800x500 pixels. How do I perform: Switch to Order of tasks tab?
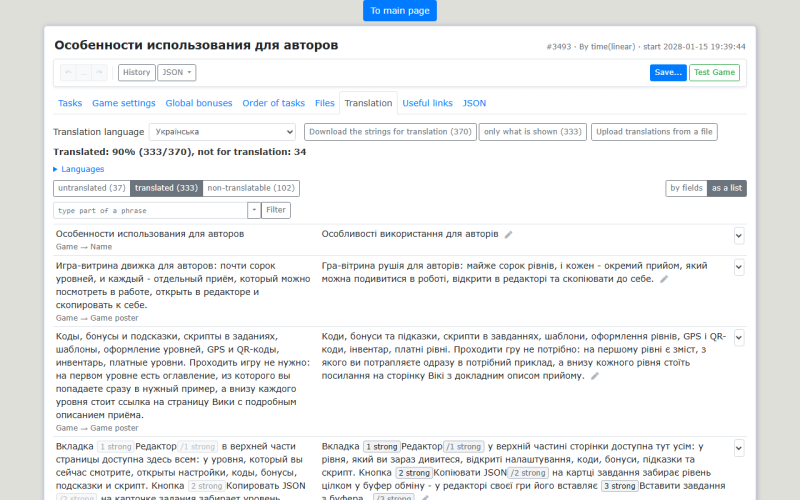[x=273, y=103]
